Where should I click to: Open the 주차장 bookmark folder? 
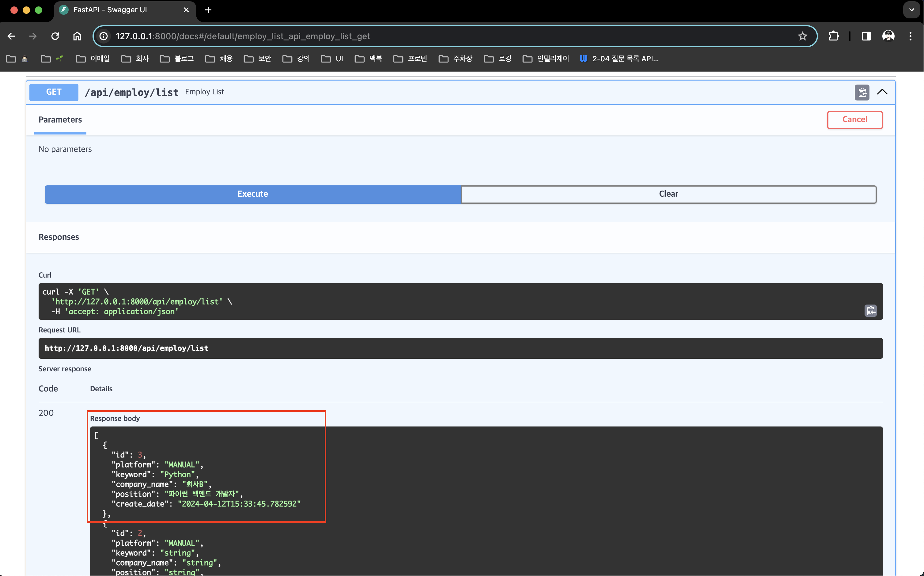coord(456,59)
